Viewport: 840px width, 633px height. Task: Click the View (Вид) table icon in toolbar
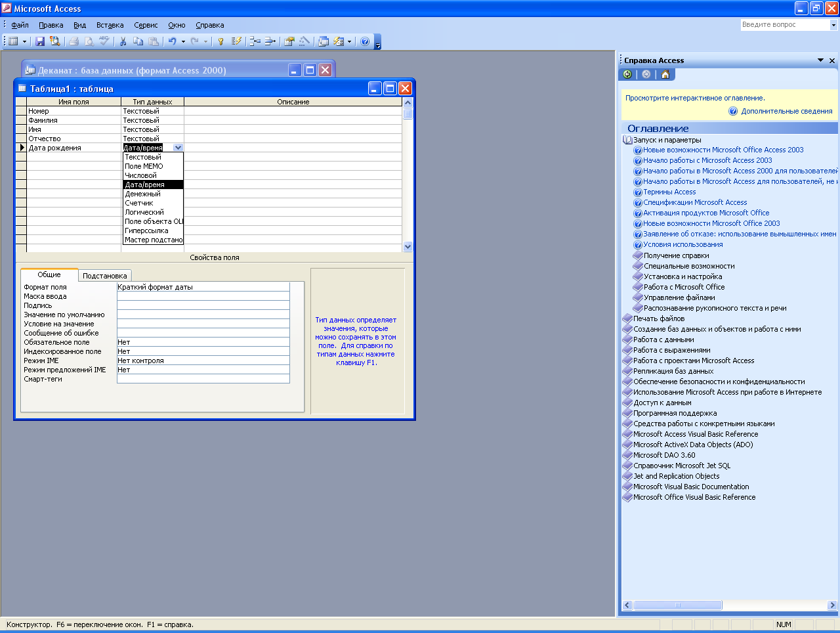click(13, 41)
